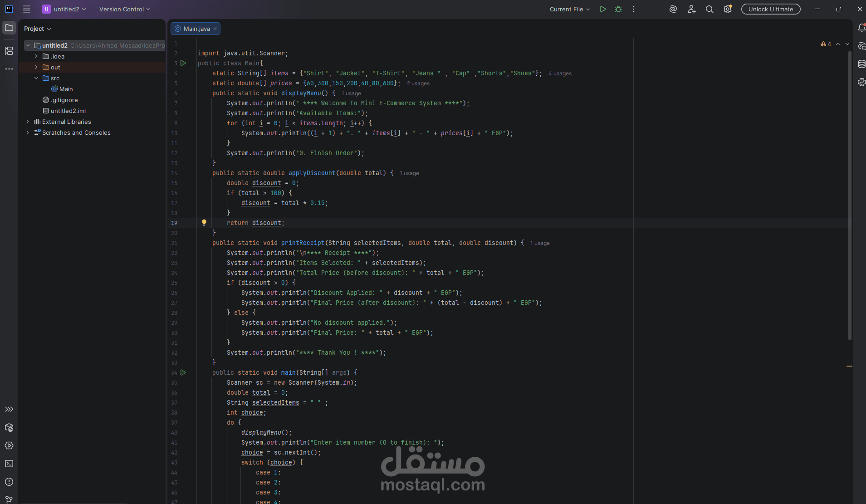The image size is (866, 504).
Task: Click the editor vertical scrollbar thumb
Action: point(850,195)
